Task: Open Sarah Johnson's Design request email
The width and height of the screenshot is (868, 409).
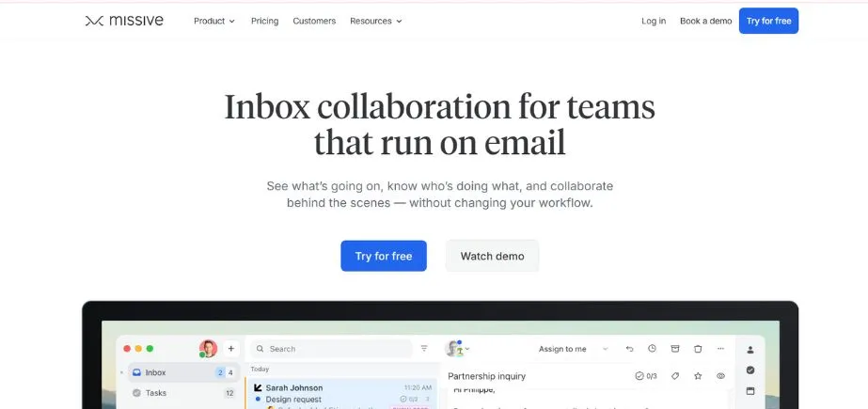Action: [x=341, y=394]
